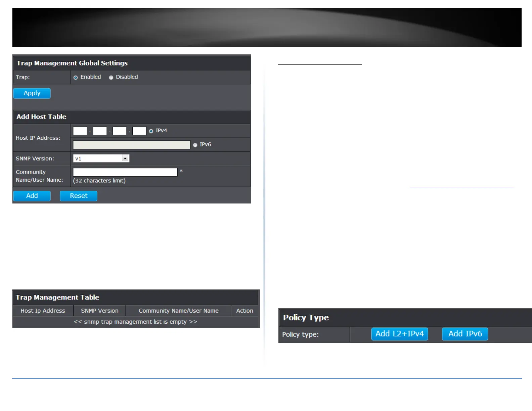Click the Add L2+IPv4 policy button
532x411 pixels.
point(400,334)
